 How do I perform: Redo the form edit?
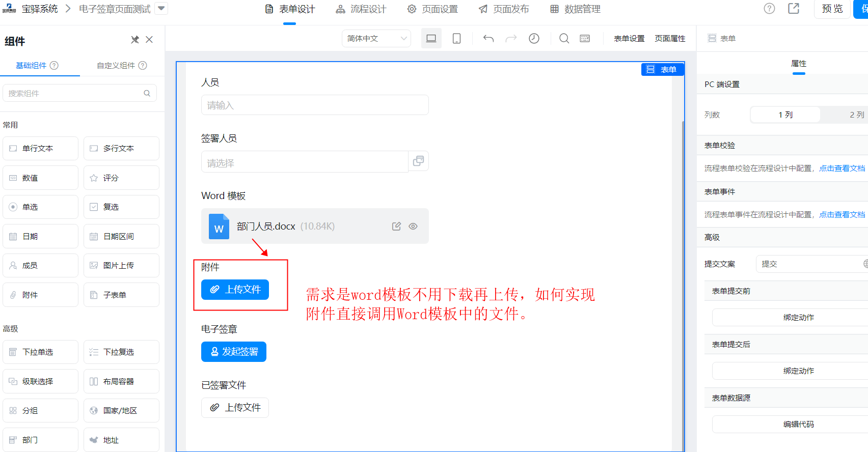[511, 38]
